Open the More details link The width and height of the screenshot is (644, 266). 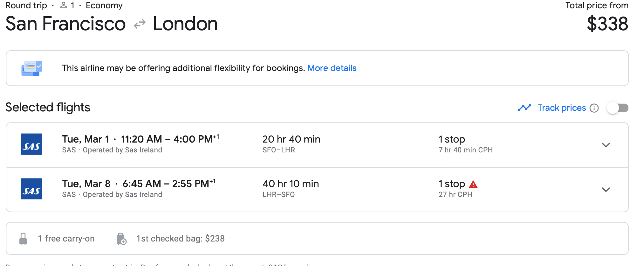332,68
